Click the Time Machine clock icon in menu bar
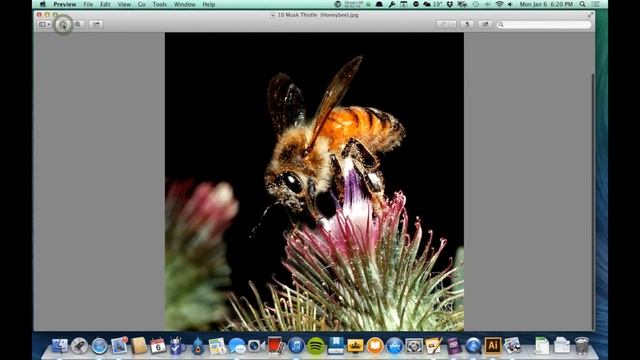 pos(476,4)
